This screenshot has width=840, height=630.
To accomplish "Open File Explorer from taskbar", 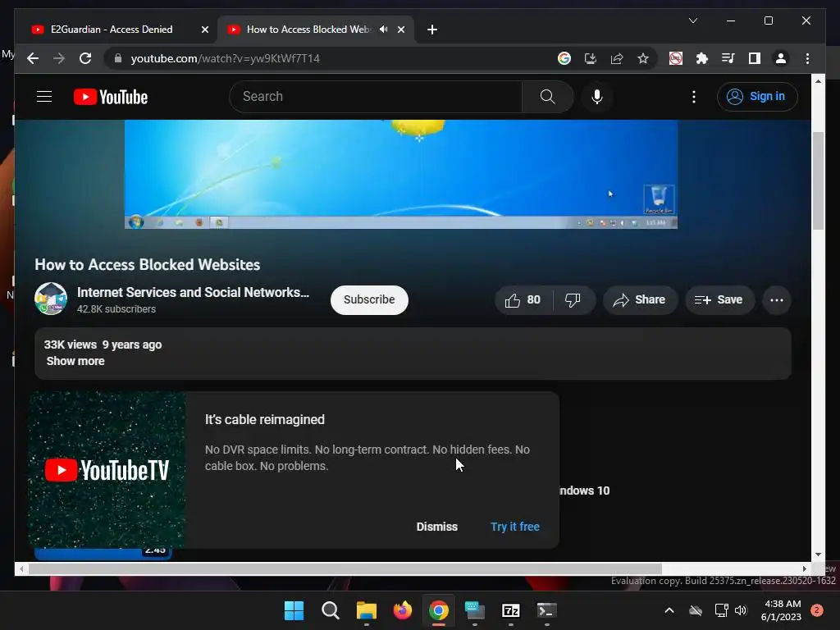I will pos(367,610).
